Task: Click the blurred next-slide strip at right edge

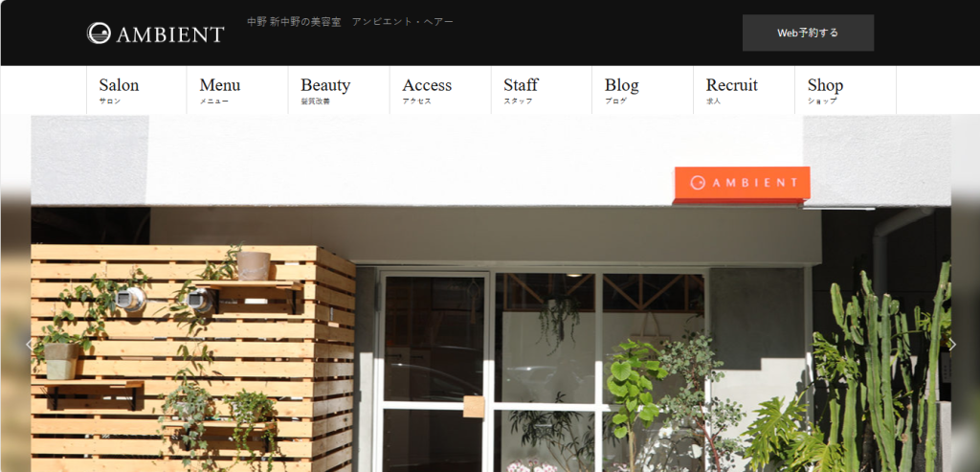Action: pyautogui.click(x=966, y=331)
